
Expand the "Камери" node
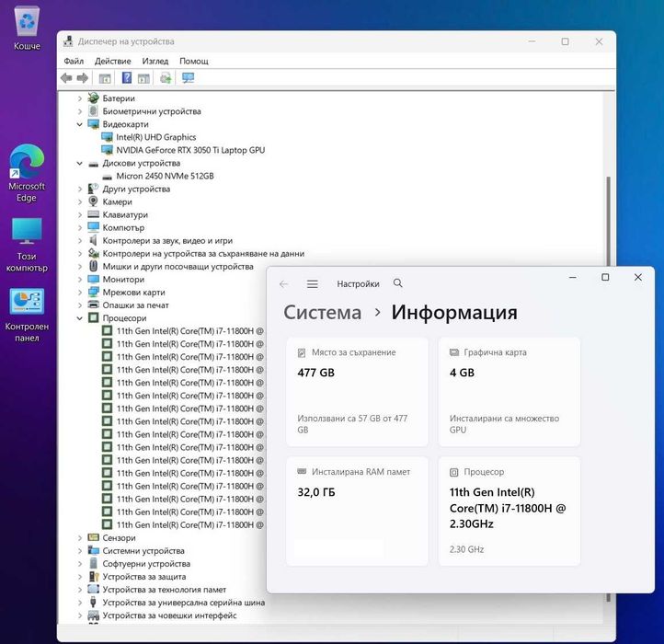click(x=80, y=202)
